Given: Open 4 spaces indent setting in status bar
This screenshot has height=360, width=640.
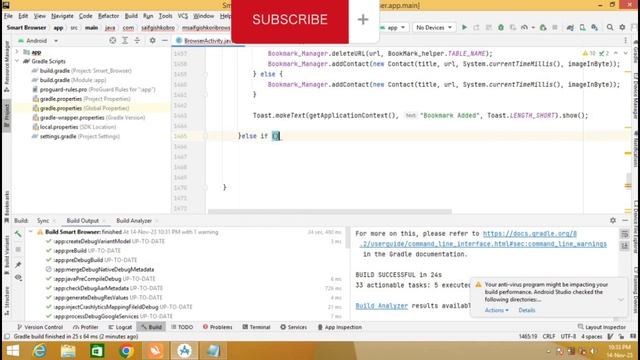Looking at the screenshot, I should point(591,336).
